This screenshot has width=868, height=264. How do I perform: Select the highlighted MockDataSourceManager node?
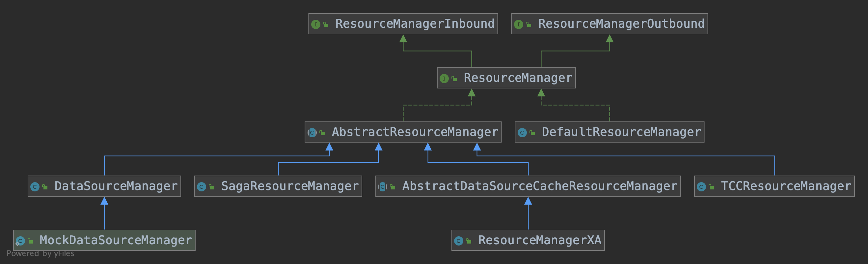pyautogui.click(x=115, y=240)
